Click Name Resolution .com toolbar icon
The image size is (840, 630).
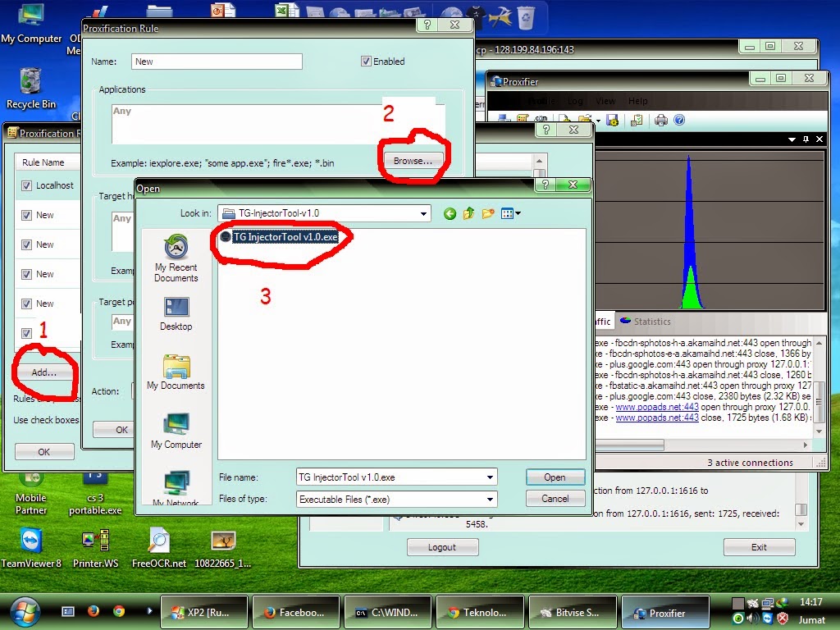tap(541, 120)
